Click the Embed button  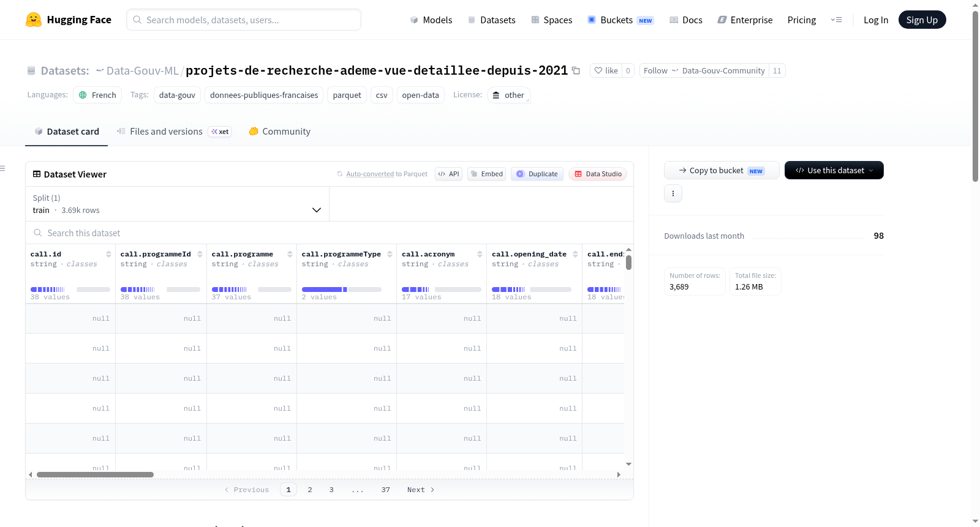coord(486,174)
